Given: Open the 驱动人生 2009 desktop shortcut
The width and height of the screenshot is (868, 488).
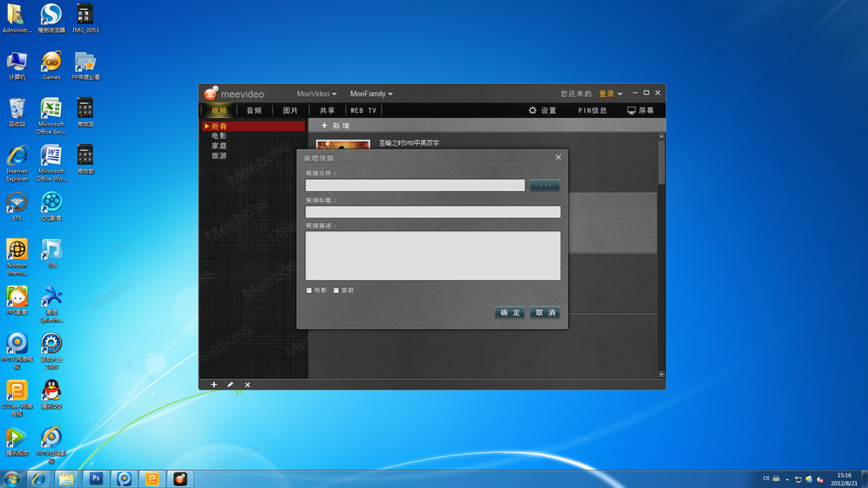Looking at the screenshot, I should [51, 351].
